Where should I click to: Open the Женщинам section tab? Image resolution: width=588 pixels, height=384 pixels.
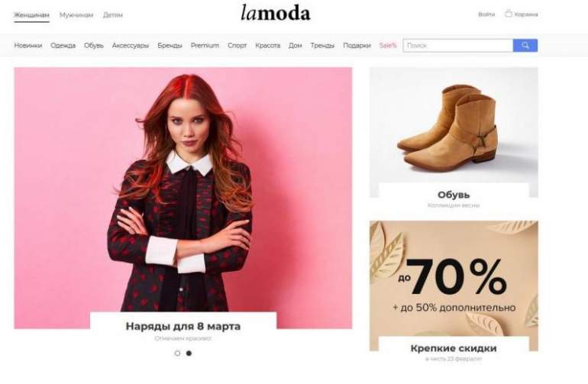(x=31, y=15)
